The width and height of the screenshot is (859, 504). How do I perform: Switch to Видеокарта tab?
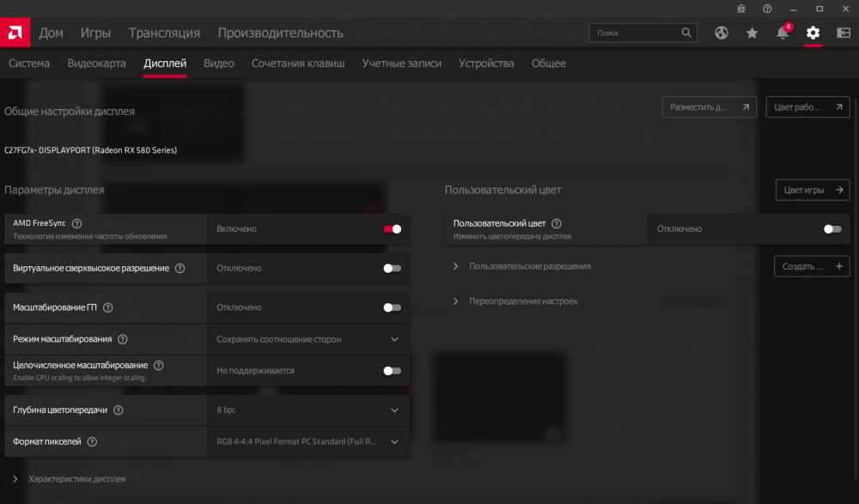click(x=96, y=64)
